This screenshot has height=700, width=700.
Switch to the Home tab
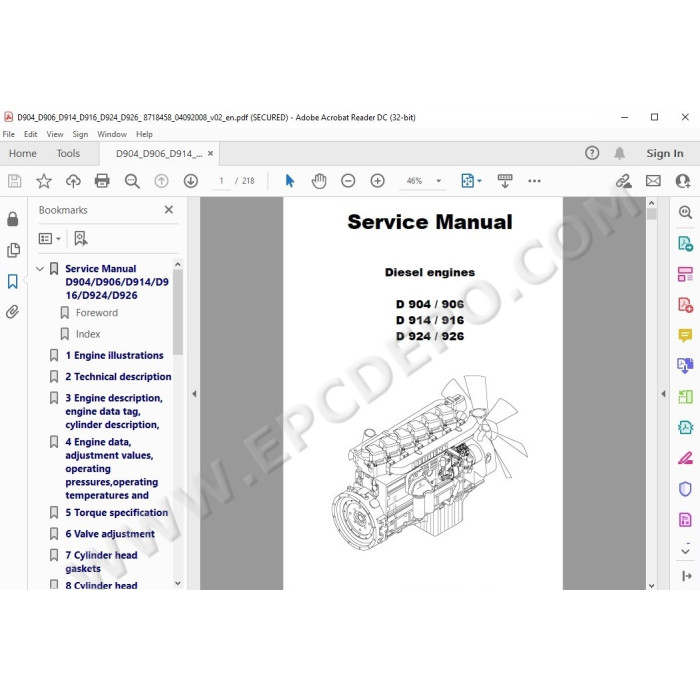tap(22, 153)
